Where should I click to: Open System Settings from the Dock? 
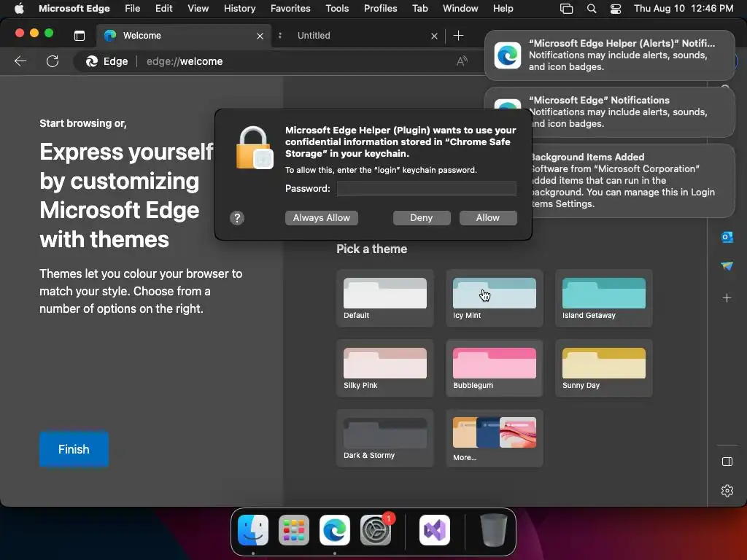(x=376, y=530)
